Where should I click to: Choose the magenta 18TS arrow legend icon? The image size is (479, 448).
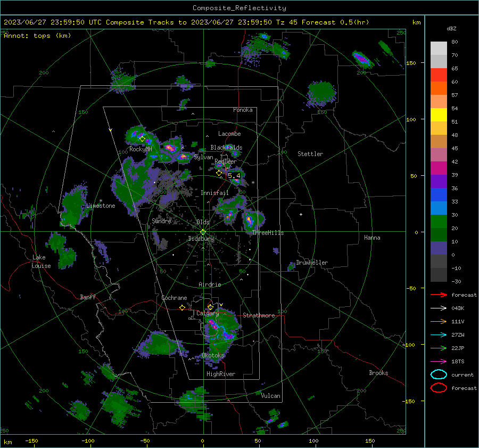439,362
